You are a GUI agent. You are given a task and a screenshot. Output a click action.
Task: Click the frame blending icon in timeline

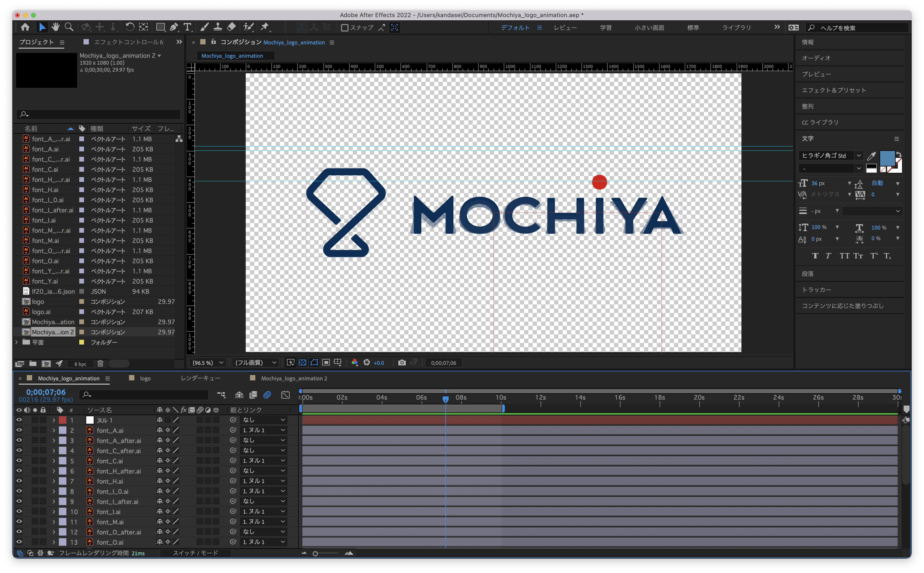(253, 395)
